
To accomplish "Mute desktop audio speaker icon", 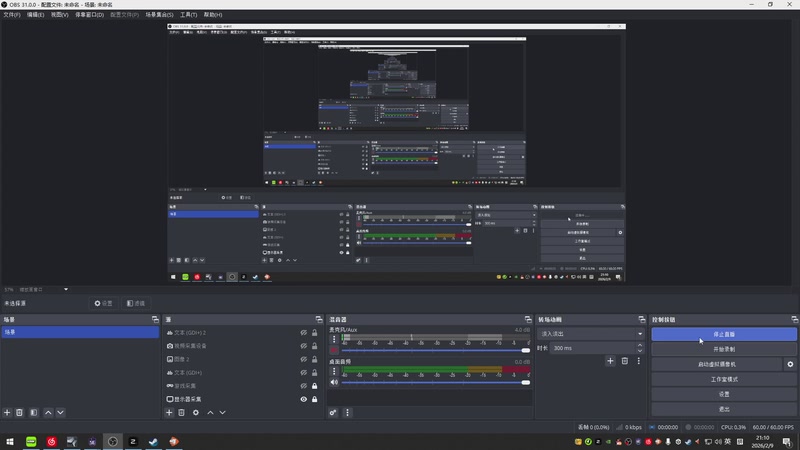I will (334, 382).
